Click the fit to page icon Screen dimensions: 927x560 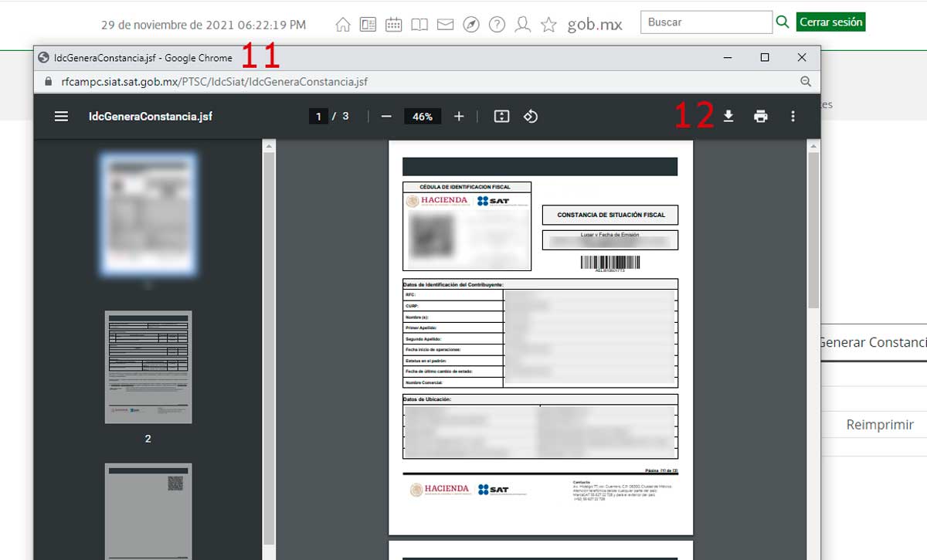501,117
